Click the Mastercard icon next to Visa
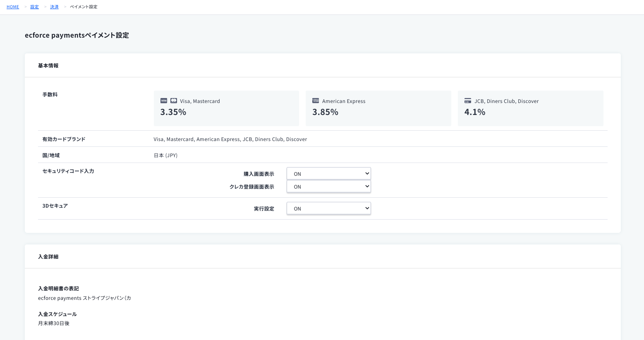Image resolution: width=644 pixels, height=340 pixels. tap(173, 101)
